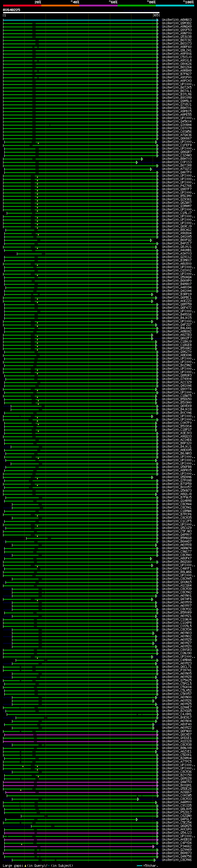Click purple alignment bar for Q6CMD7
The image size is (197, 868).
tap(80, 735)
